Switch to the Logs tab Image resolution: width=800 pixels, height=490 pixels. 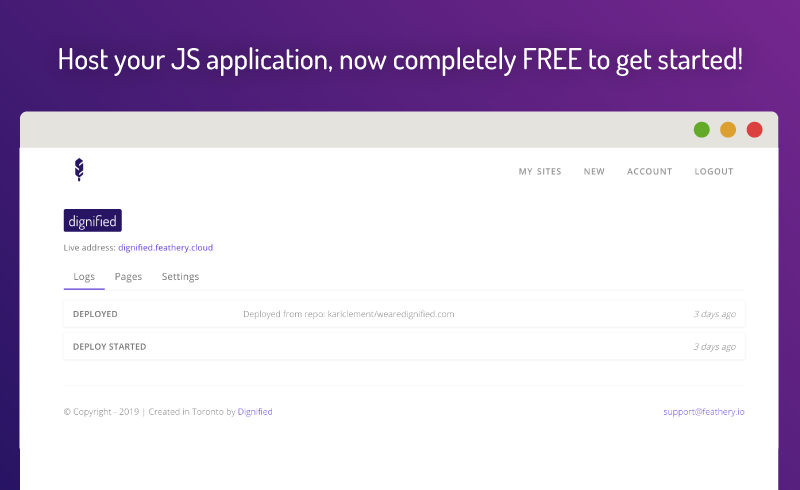coord(84,277)
